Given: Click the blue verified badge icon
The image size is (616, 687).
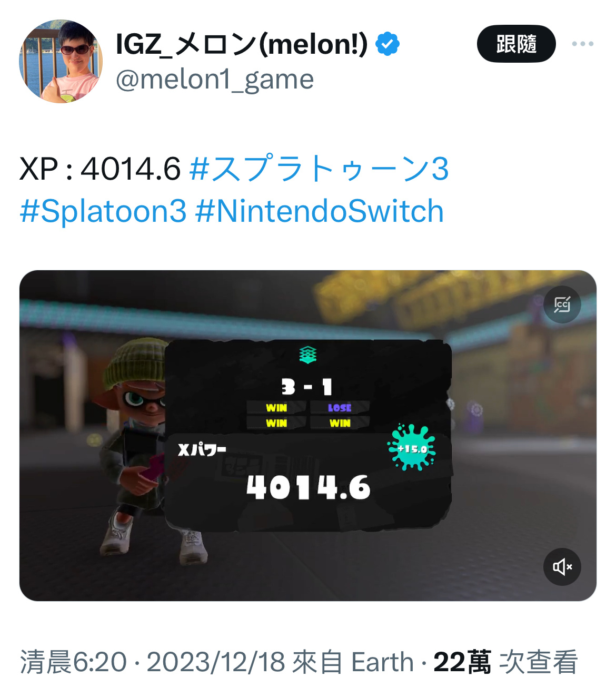Looking at the screenshot, I should (388, 44).
